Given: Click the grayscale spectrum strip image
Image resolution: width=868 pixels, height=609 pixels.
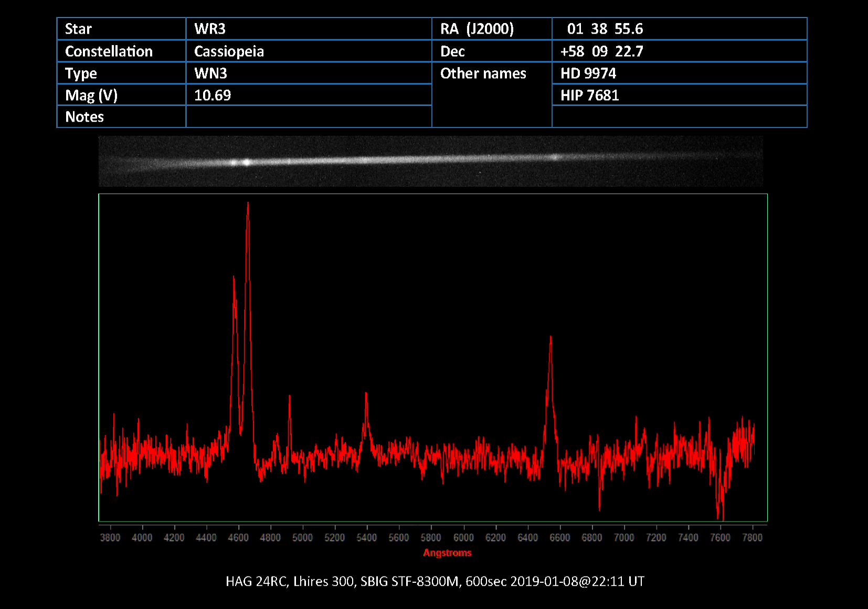Looking at the screenshot, I should pos(430,161).
